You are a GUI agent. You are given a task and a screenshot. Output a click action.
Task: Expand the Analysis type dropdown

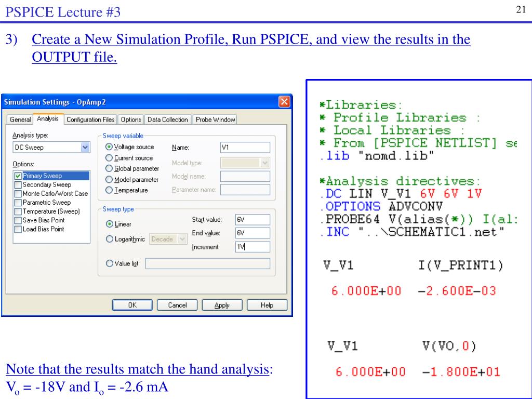click(85, 147)
